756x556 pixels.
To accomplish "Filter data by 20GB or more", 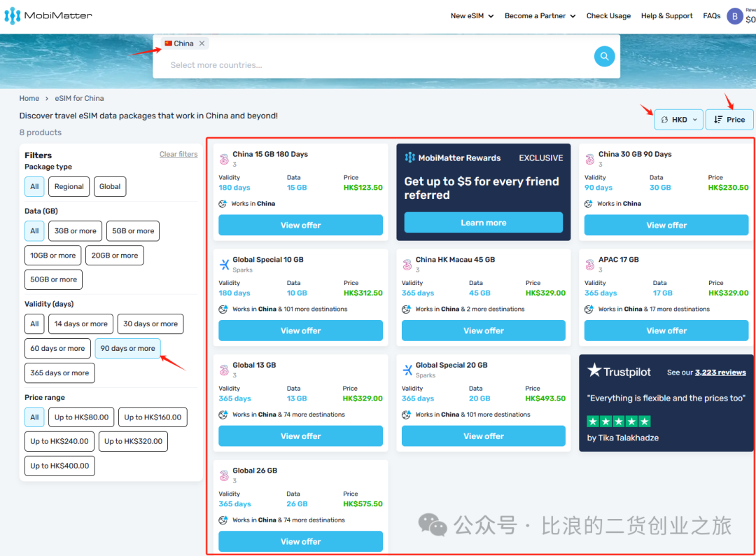I will [115, 256].
